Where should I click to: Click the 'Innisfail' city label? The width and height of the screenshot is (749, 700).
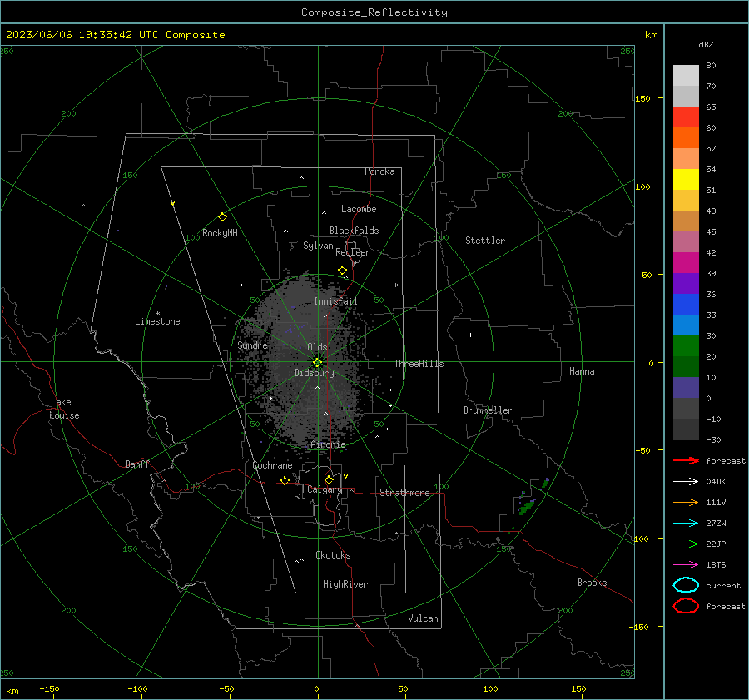tap(335, 301)
